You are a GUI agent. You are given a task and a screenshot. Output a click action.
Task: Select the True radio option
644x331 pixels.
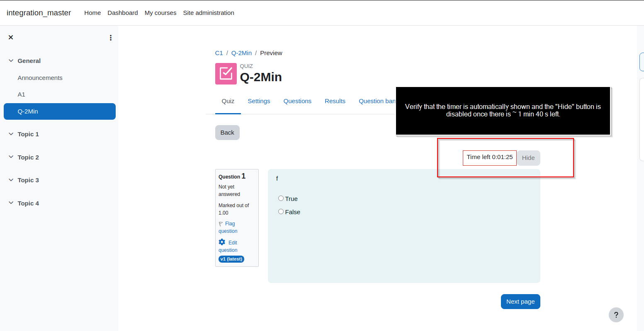click(281, 198)
